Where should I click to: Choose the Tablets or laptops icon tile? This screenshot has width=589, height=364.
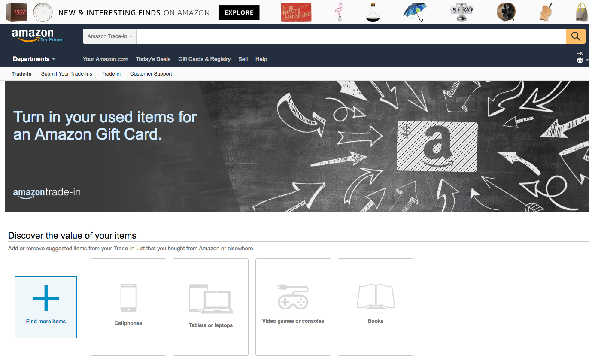click(x=211, y=307)
